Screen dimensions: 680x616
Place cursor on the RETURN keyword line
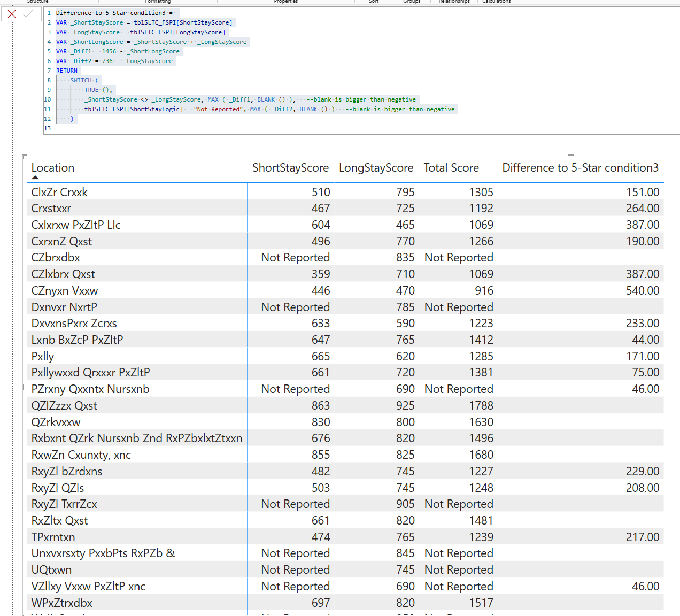pos(67,71)
